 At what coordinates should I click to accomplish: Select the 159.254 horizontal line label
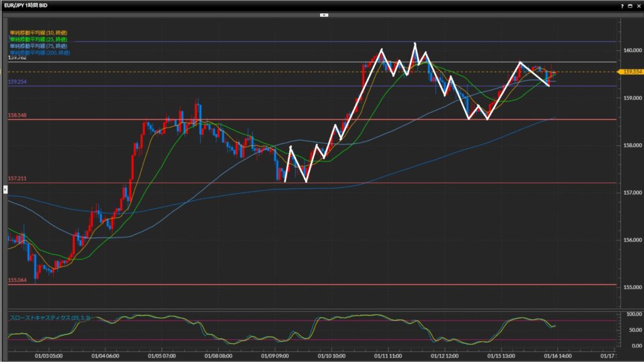(17, 82)
